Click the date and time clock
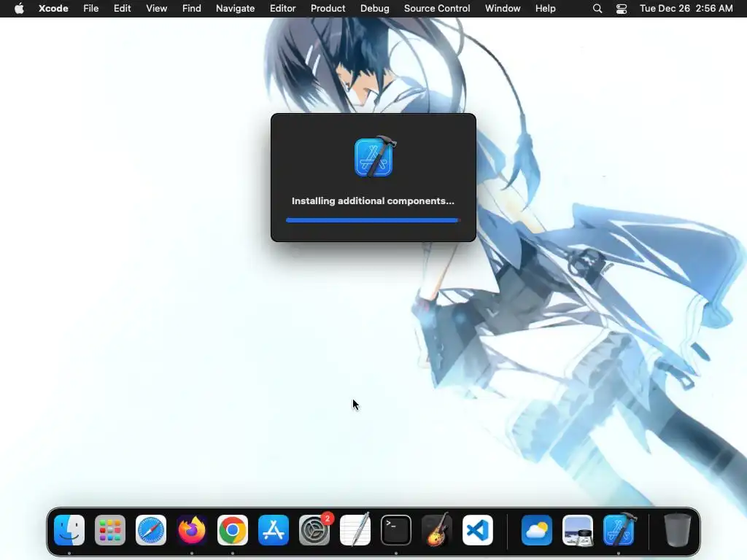 (686, 9)
